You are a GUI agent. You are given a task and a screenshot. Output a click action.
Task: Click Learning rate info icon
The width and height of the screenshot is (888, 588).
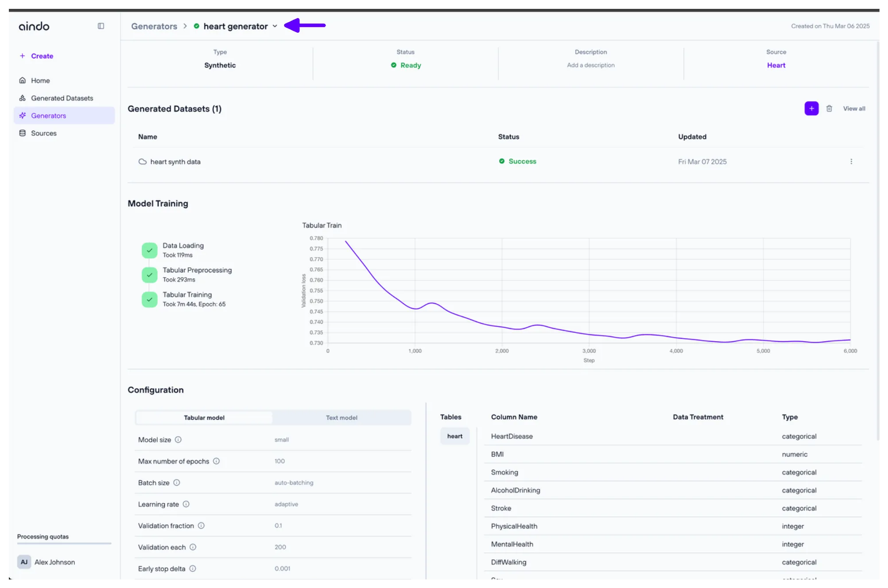click(186, 504)
